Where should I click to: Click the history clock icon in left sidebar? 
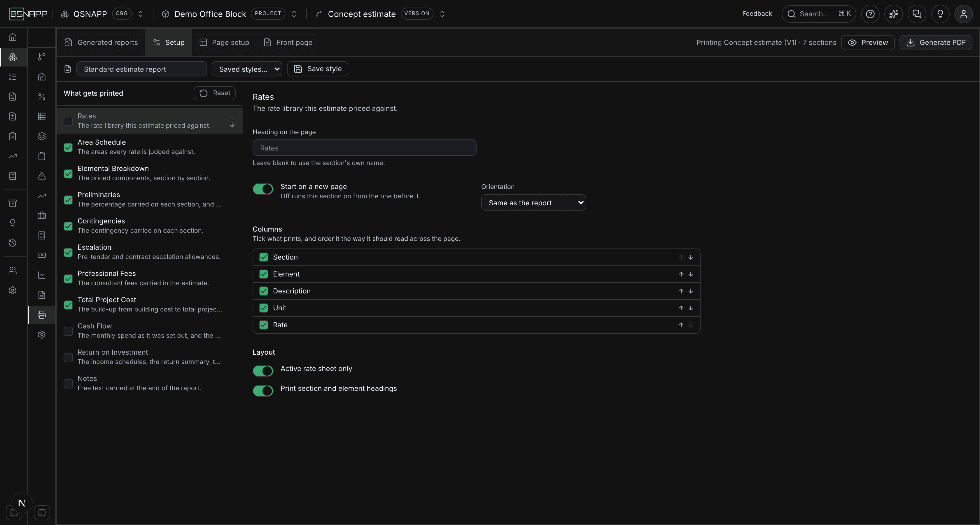(x=13, y=243)
